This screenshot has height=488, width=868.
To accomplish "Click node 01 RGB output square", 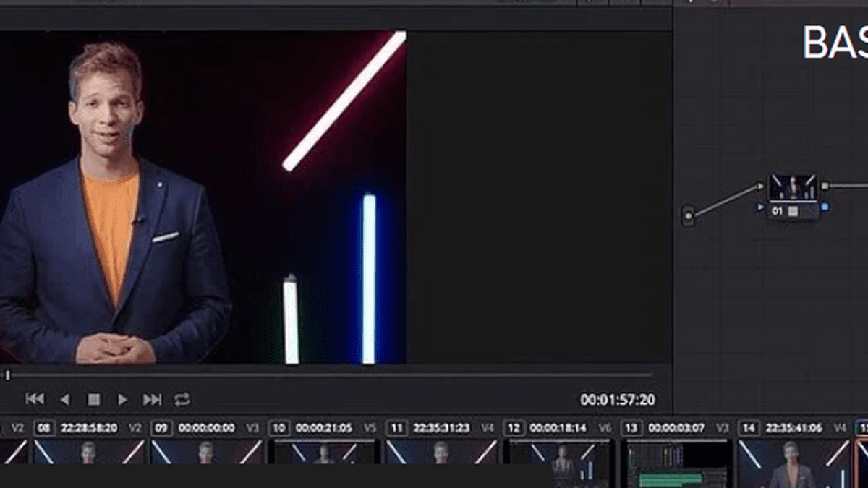I will pyautogui.click(x=825, y=186).
